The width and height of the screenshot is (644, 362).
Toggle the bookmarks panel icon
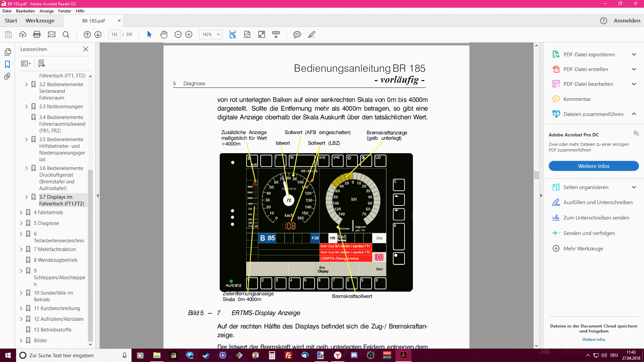tap(7, 64)
